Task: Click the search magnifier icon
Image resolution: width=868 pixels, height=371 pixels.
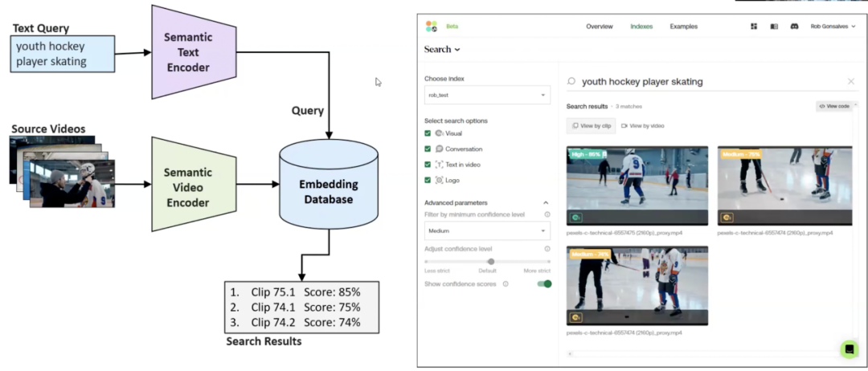Action: point(571,81)
